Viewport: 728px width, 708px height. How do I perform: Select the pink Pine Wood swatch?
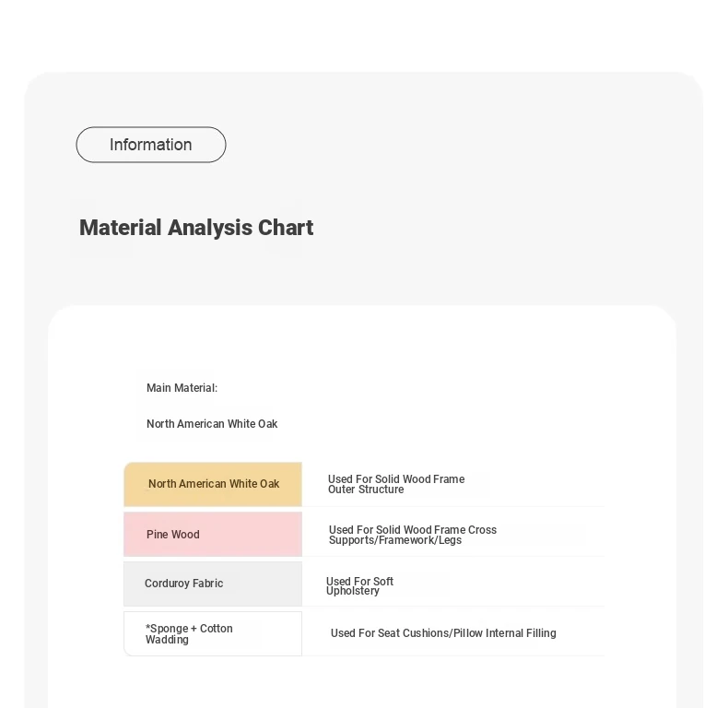[x=213, y=535]
